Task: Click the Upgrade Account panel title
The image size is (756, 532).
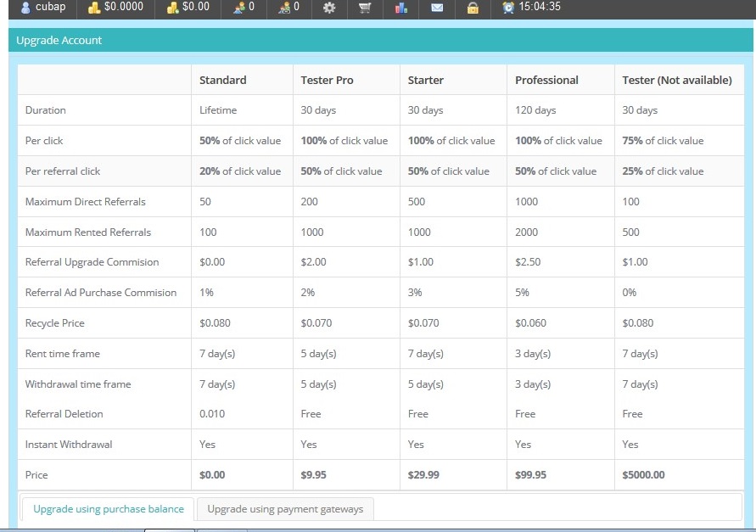Action: pyautogui.click(x=59, y=40)
